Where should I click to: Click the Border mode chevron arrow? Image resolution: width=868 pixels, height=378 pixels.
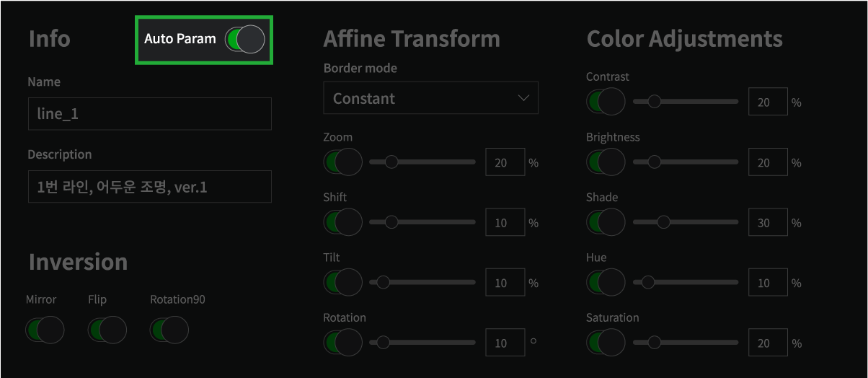[x=524, y=98]
